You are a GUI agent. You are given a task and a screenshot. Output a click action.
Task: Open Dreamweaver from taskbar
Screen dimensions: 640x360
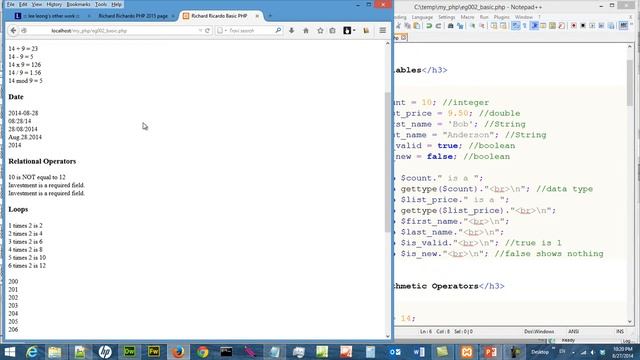click(x=129, y=351)
